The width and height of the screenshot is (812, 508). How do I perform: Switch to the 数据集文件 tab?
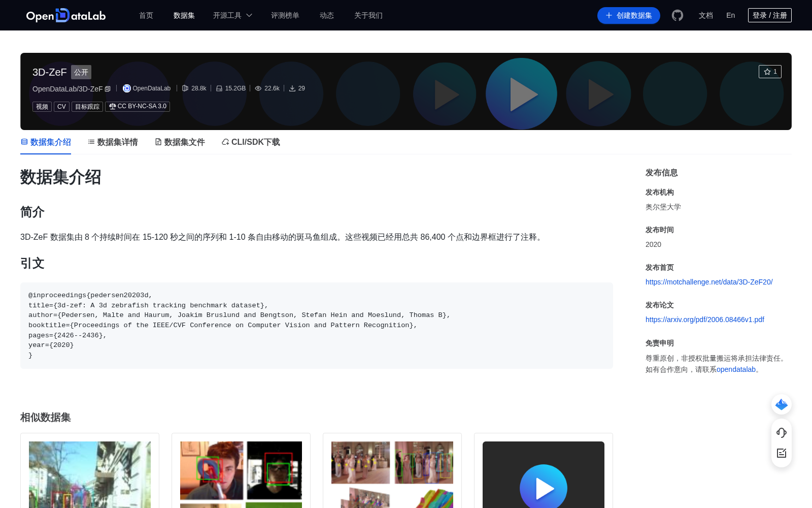180,142
